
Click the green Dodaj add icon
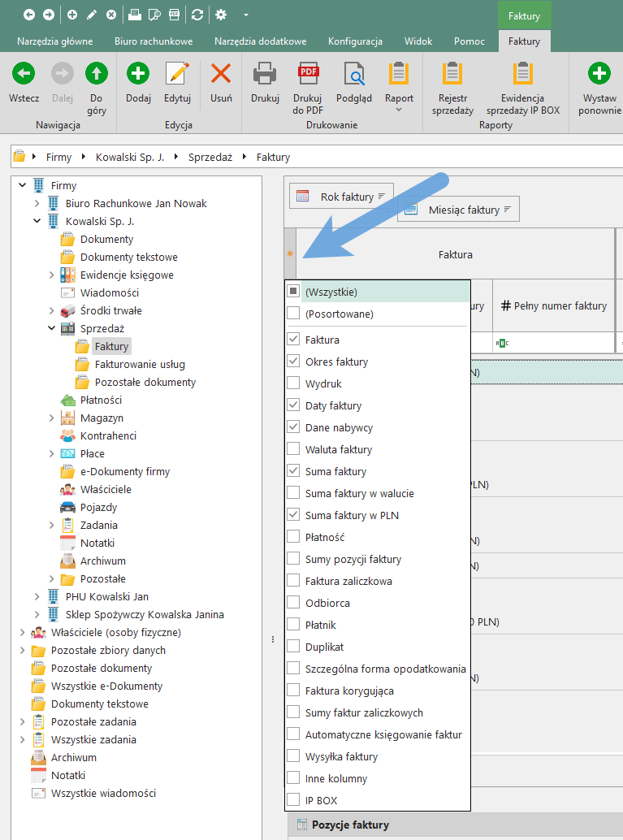pyautogui.click(x=138, y=75)
